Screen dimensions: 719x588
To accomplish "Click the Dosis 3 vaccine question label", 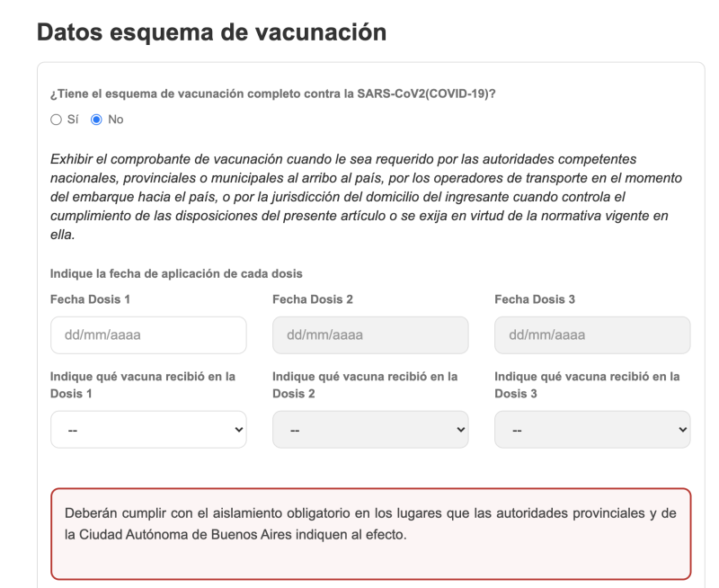I will coord(588,385).
